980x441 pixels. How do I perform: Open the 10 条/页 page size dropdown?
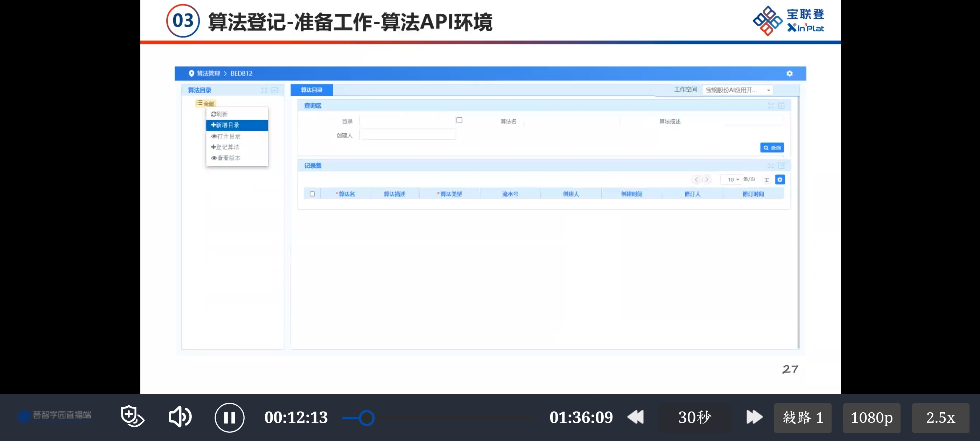click(x=733, y=180)
